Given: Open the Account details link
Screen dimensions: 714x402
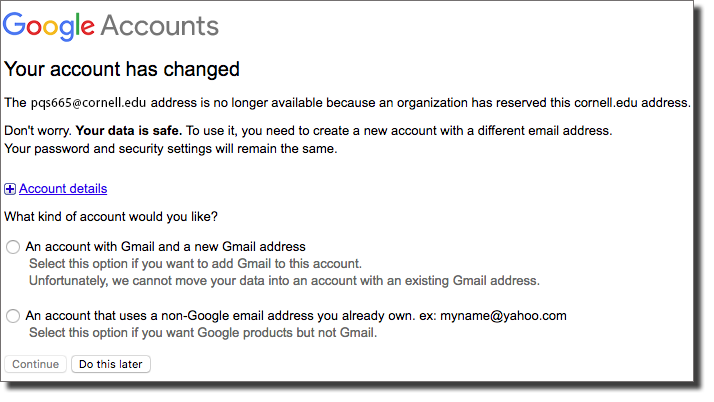Looking at the screenshot, I should [x=63, y=188].
